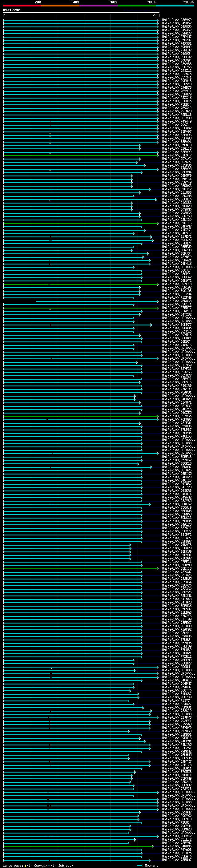Image resolution: width=197 pixels, height=868 pixels.
Task: Open hit UniRef100_A7P4M7
Action: [x=176, y=37]
